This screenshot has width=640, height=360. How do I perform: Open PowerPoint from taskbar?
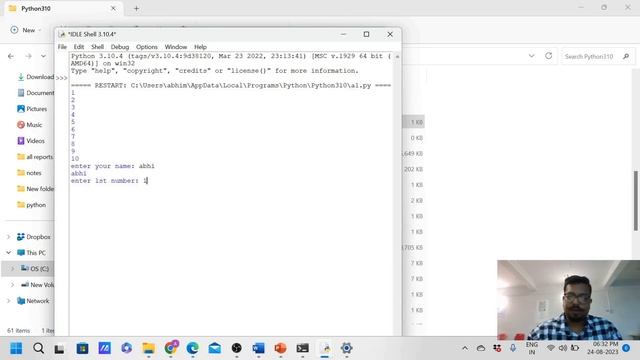pyautogui.click(x=280, y=348)
